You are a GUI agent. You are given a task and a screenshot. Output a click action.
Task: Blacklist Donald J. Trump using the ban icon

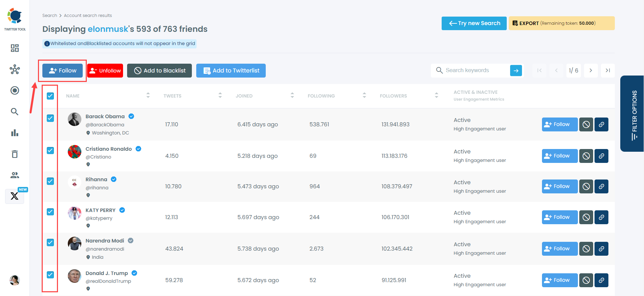[x=586, y=280]
